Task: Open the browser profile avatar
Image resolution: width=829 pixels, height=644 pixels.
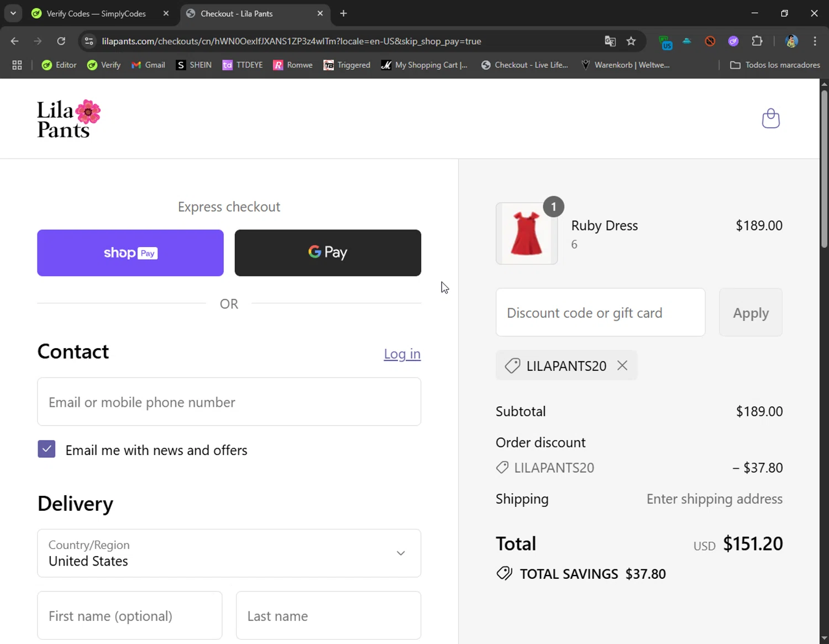Action: pos(791,41)
